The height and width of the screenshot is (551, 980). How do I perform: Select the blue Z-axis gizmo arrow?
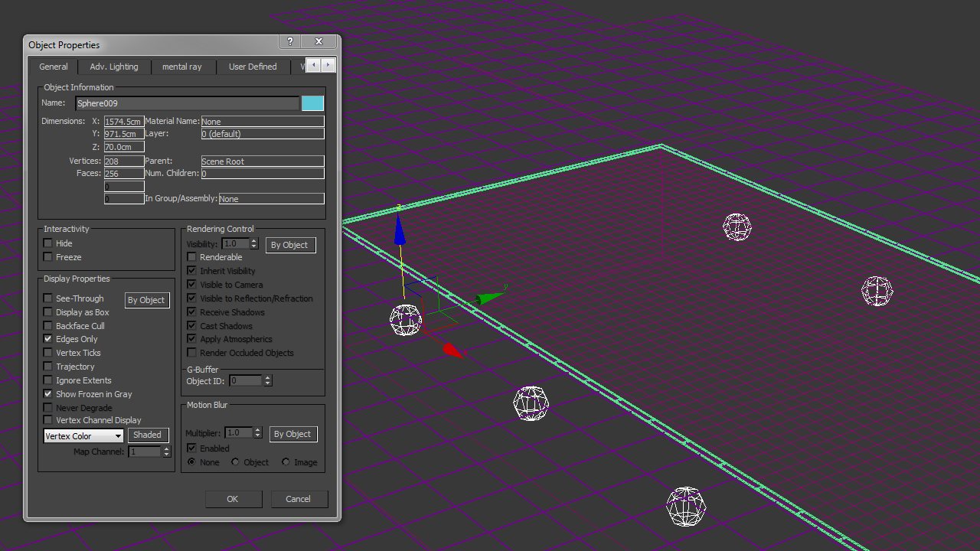click(399, 230)
